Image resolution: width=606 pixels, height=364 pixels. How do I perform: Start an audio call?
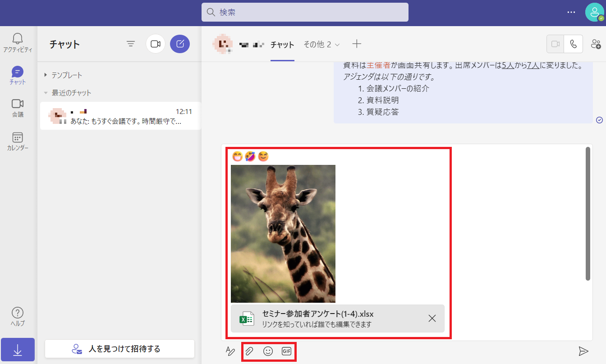573,44
